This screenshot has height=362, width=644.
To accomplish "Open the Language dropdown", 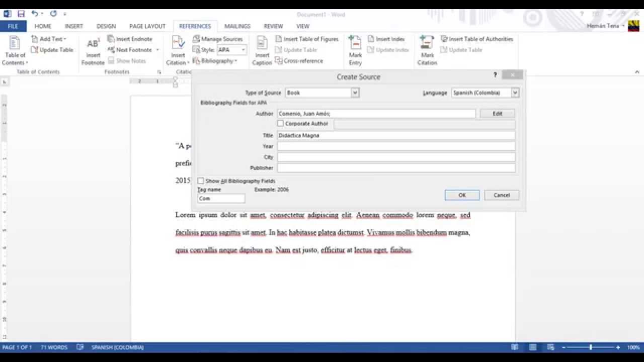I will tap(515, 93).
